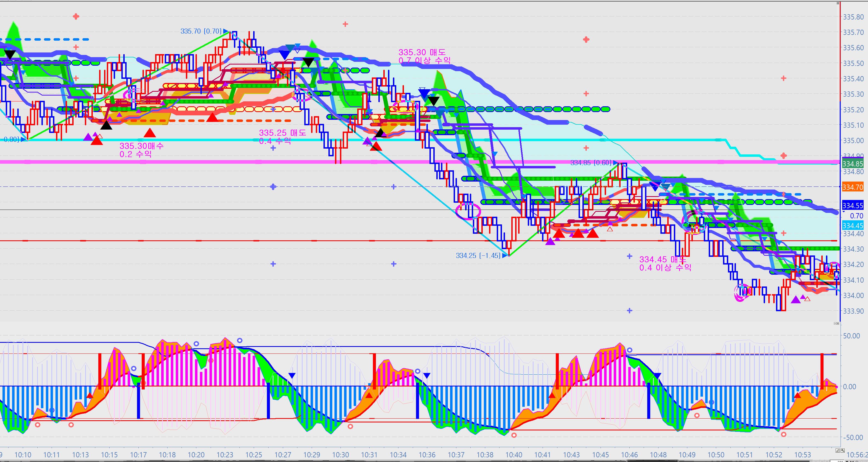Close the oscillator indicator pane
The height and width of the screenshot is (462, 868).
(x=838, y=324)
